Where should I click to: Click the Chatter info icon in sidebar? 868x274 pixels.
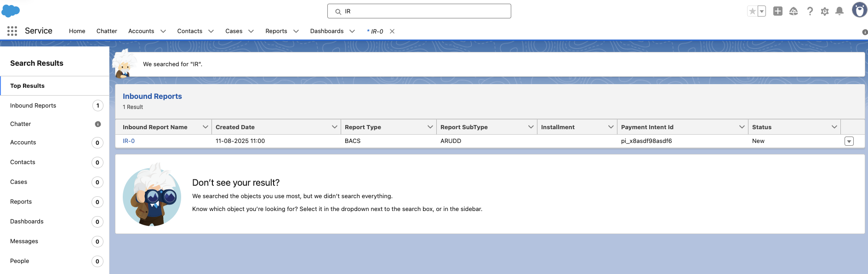[x=98, y=124]
